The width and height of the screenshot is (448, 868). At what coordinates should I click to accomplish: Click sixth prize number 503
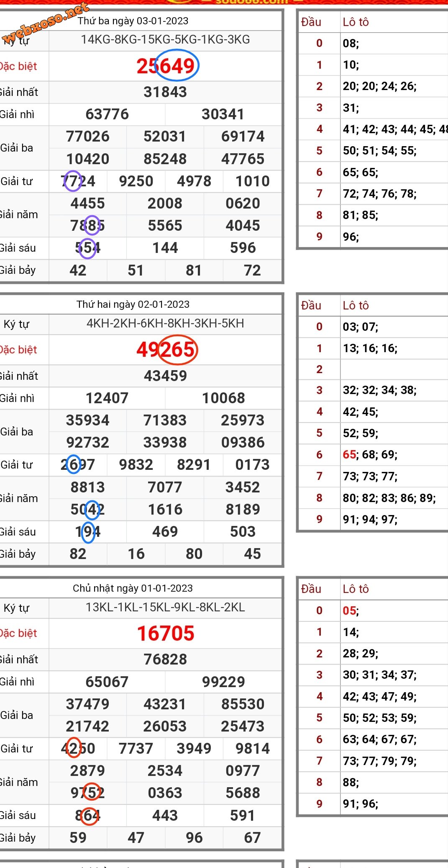[x=243, y=532]
